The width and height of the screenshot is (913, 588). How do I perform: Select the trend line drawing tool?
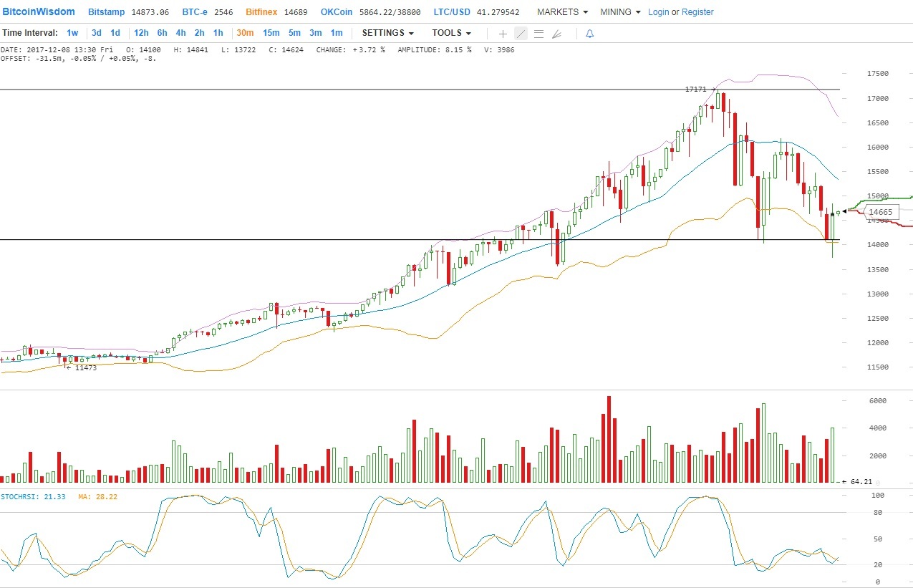[x=521, y=34]
